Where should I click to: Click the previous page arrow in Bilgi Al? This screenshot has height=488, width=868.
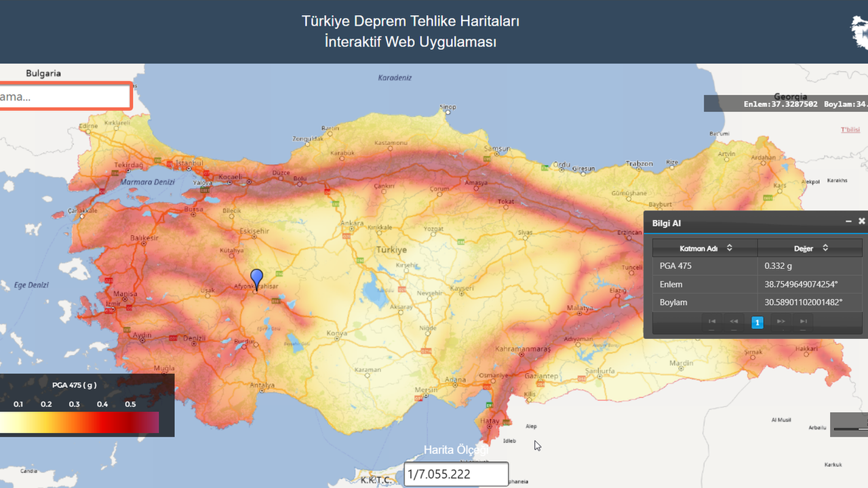pyautogui.click(x=733, y=322)
